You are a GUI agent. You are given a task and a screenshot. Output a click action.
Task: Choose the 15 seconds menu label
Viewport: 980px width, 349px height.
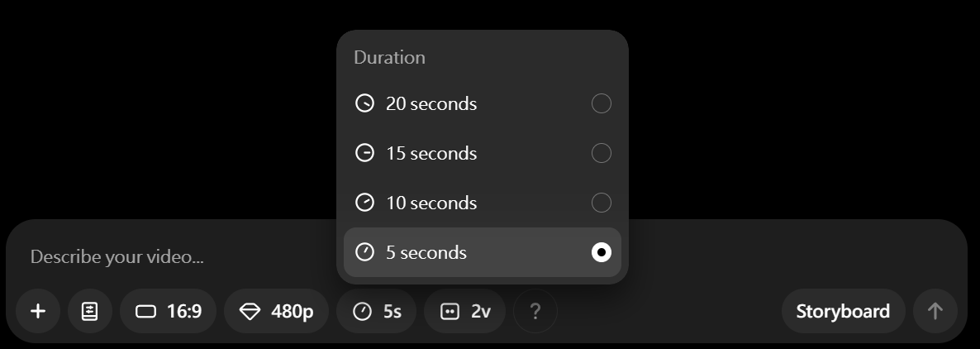click(x=431, y=153)
